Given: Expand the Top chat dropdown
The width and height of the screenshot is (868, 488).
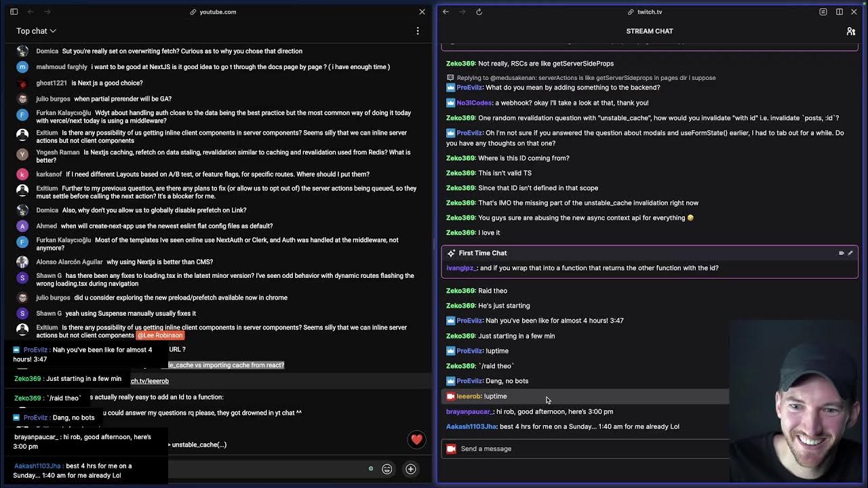Looking at the screenshot, I should pyautogui.click(x=36, y=30).
